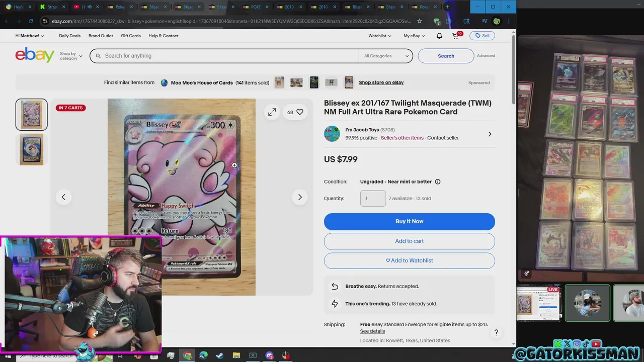Click the Chrome address bar URL
This screenshot has height=362, width=644.
tap(231, 21)
